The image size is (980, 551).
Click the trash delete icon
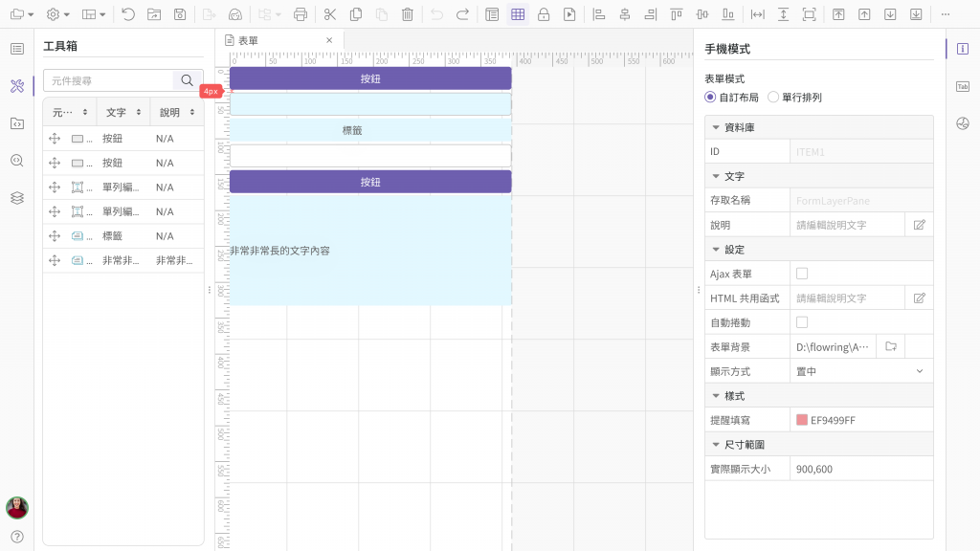(x=408, y=14)
